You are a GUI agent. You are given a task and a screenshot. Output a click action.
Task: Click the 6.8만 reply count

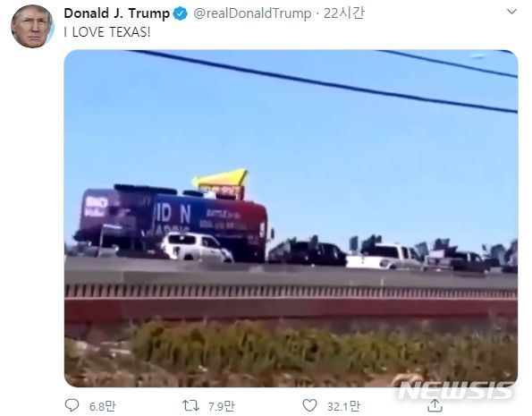click(102, 406)
